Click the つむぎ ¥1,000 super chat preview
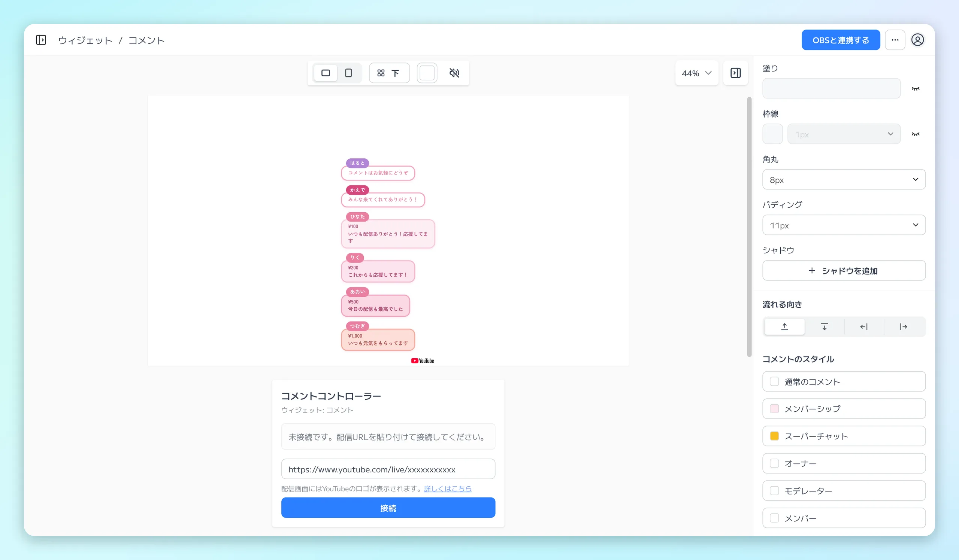The image size is (959, 560). pos(378,337)
